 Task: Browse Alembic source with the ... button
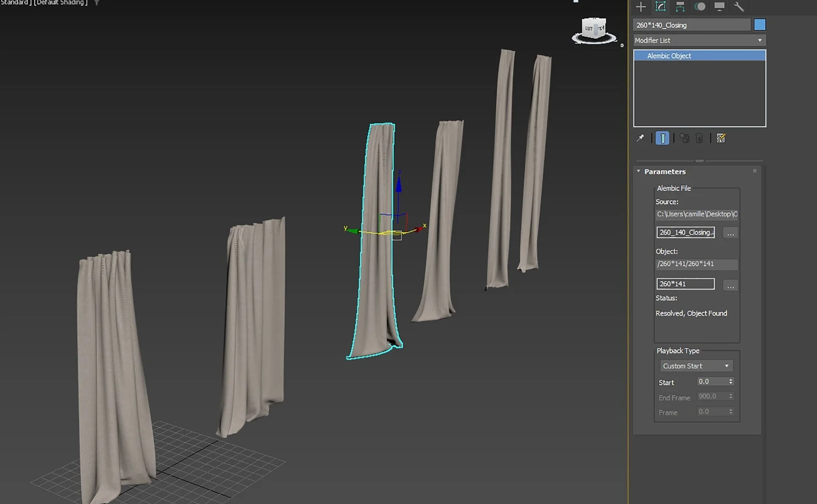pos(730,232)
